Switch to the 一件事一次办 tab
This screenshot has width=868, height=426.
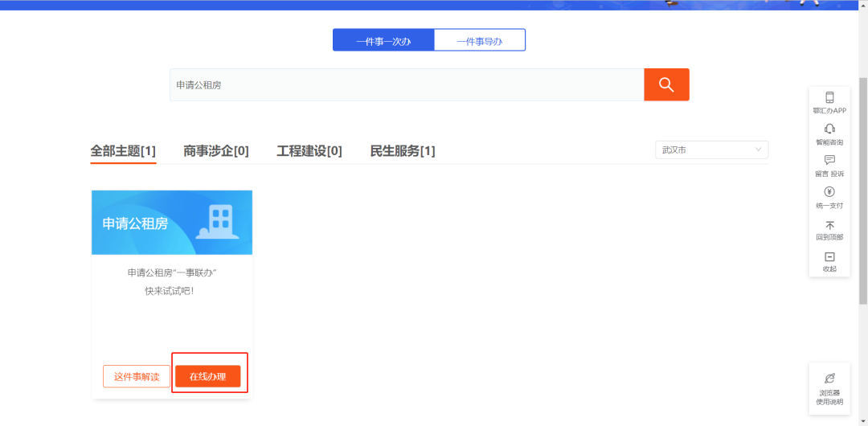tap(383, 41)
